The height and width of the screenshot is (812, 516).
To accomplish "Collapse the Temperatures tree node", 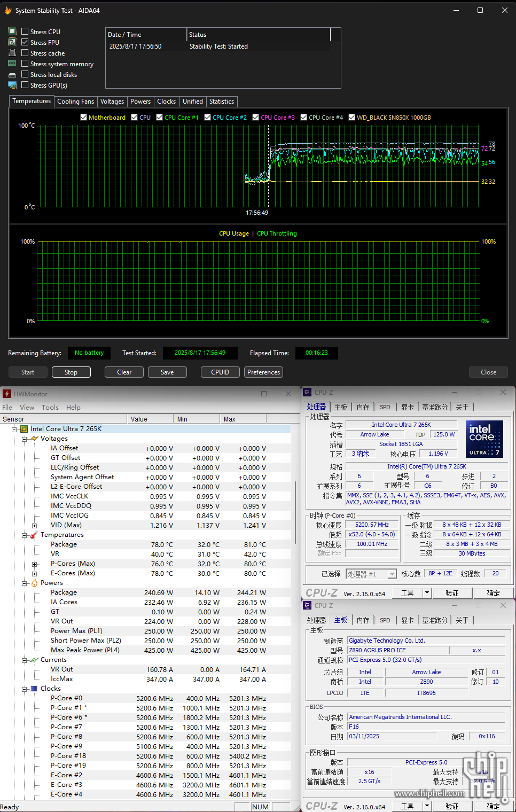I will coord(25,535).
